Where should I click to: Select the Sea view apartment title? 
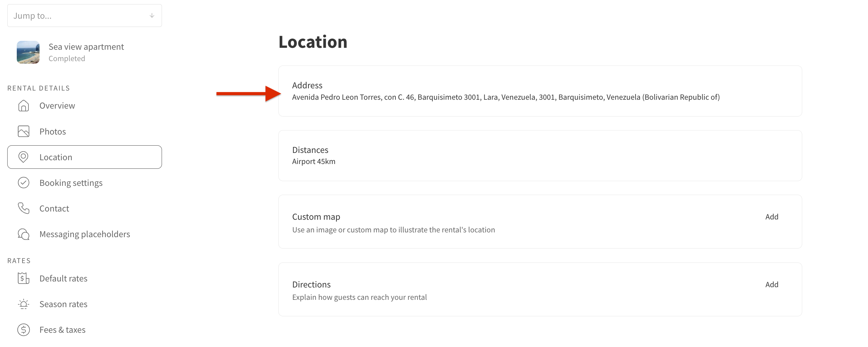point(86,47)
